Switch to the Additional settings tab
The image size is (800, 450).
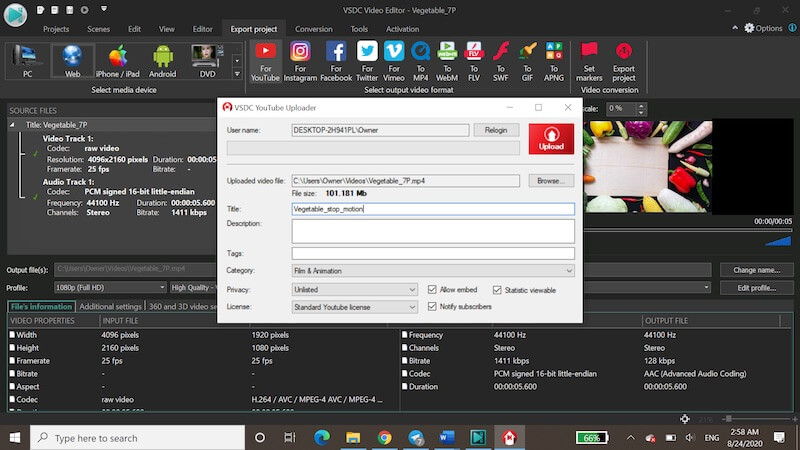tap(110, 306)
